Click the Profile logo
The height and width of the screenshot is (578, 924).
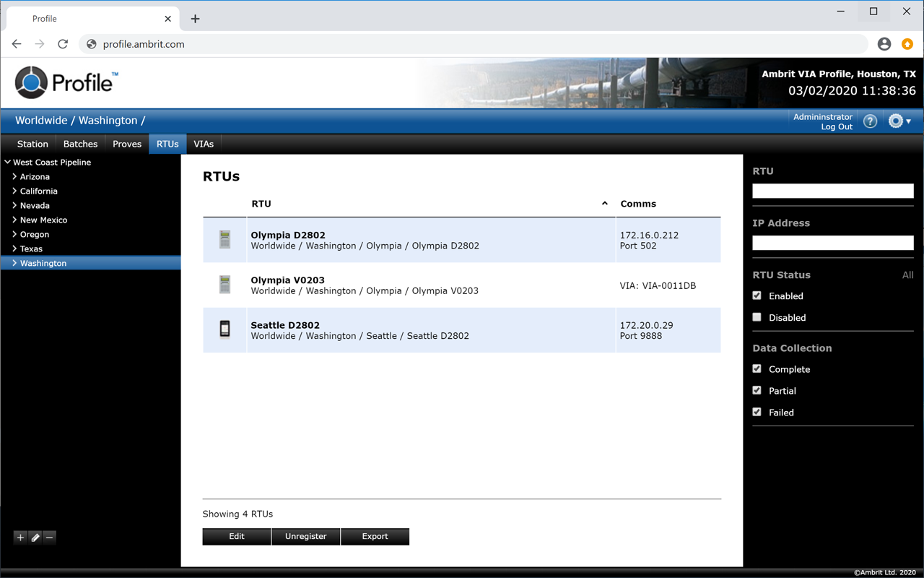(66, 82)
